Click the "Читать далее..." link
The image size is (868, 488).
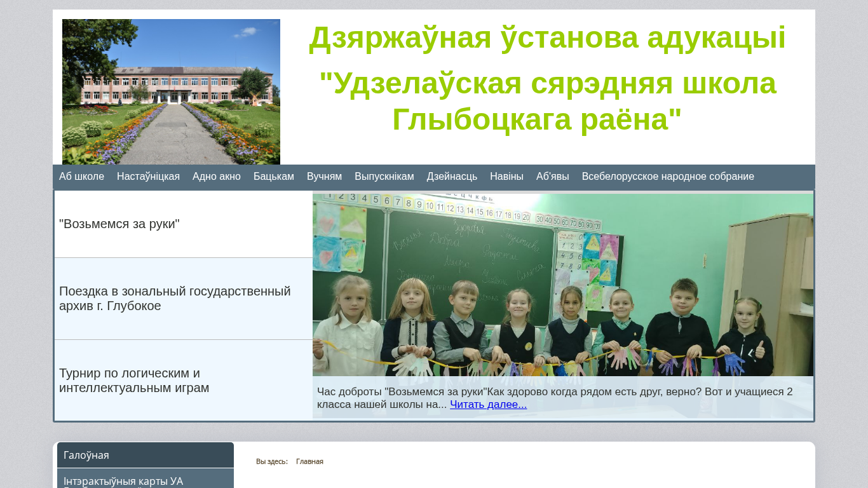point(488,405)
